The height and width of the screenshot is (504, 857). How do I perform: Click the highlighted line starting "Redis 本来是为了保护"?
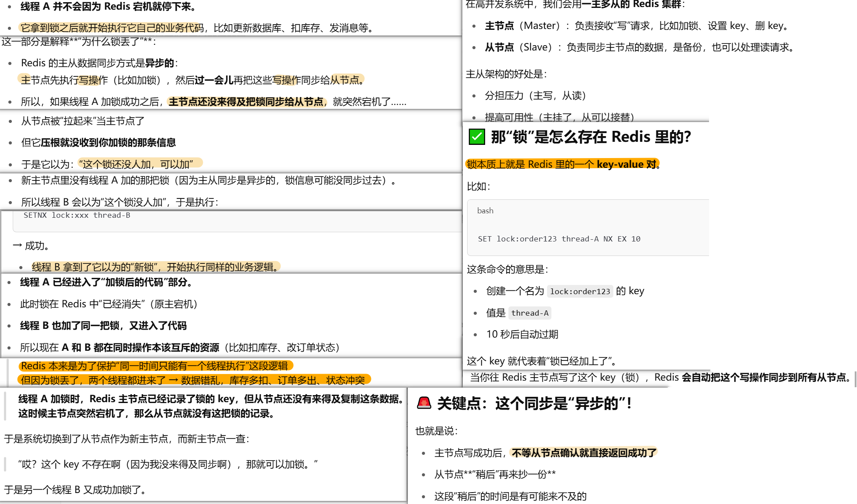click(x=155, y=366)
